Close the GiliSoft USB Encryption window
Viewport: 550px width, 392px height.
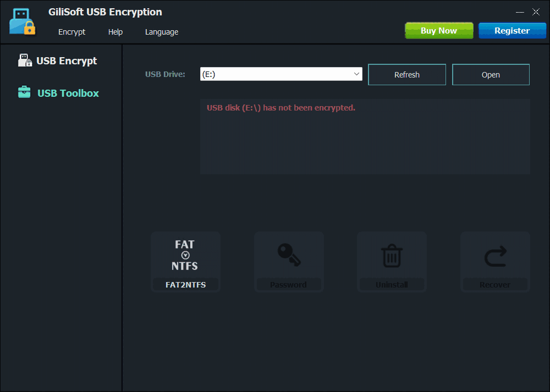(536, 12)
